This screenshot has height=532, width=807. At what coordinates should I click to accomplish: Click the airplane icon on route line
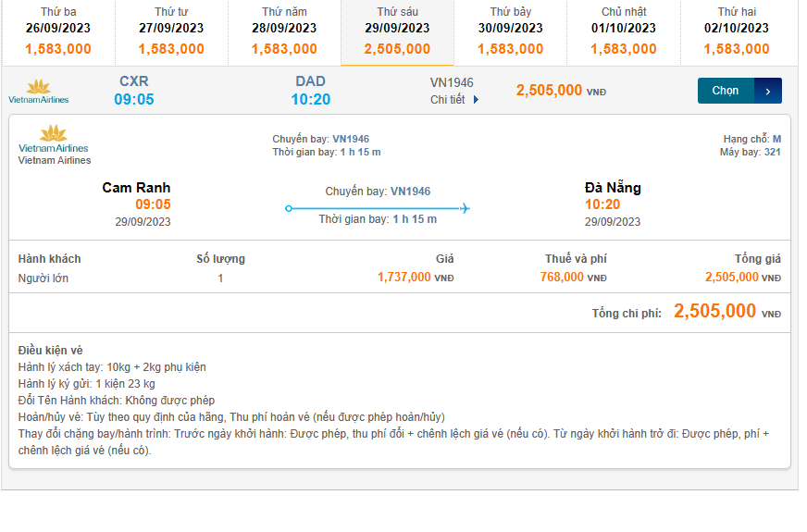465,208
